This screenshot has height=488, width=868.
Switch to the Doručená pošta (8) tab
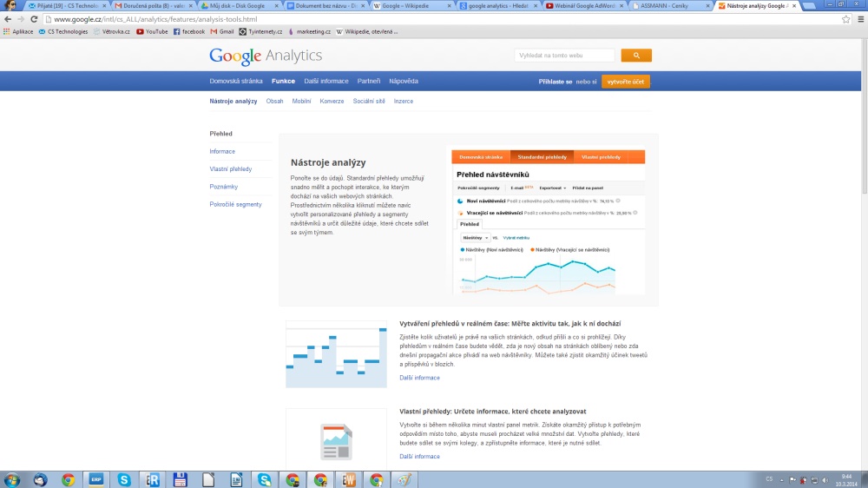click(152, 5)
